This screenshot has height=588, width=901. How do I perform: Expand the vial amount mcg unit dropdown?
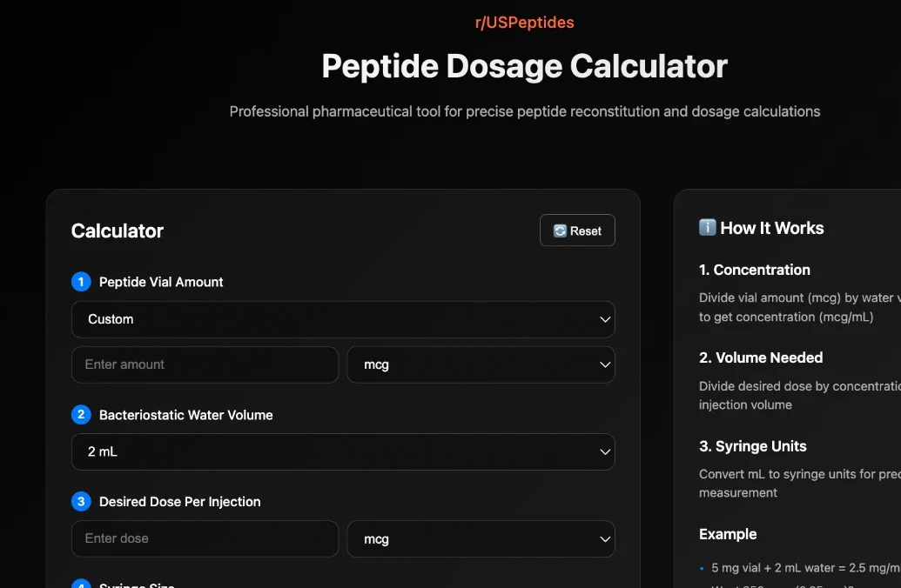tap(481, 365)
